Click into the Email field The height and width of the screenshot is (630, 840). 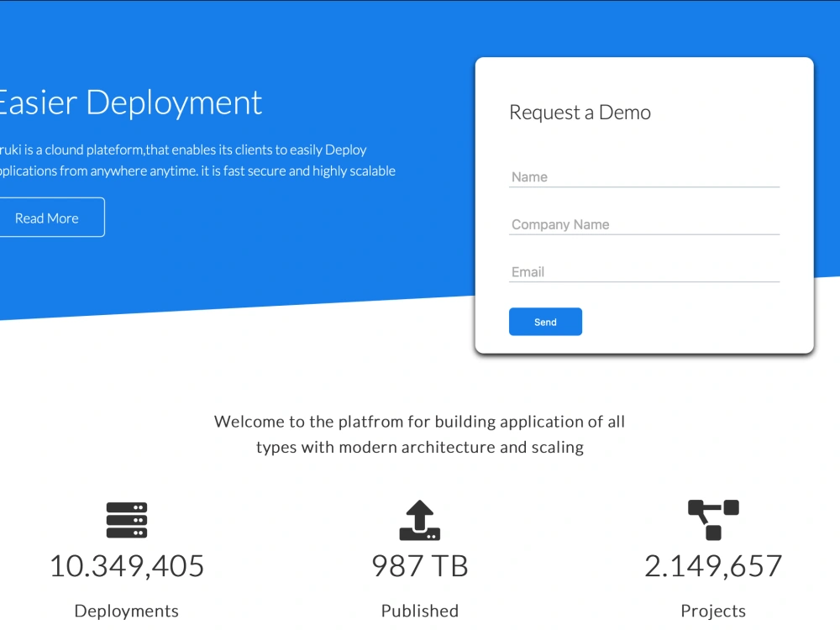click(644, 272)
